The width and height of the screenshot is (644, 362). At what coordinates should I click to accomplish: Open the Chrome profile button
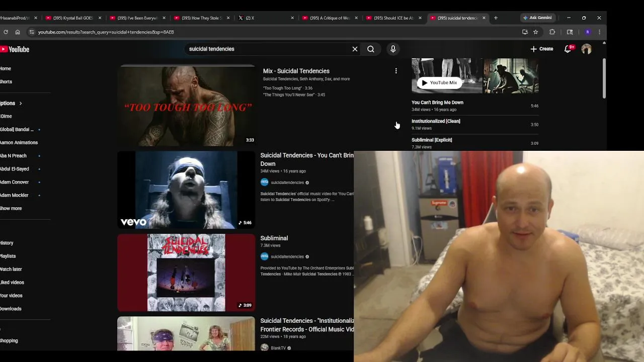point(587,32)
